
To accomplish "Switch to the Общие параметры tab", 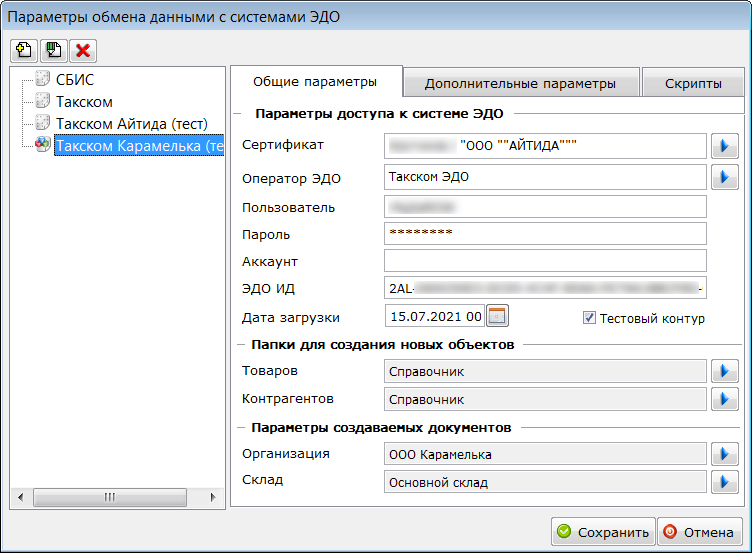I will [x=315, y=82].
